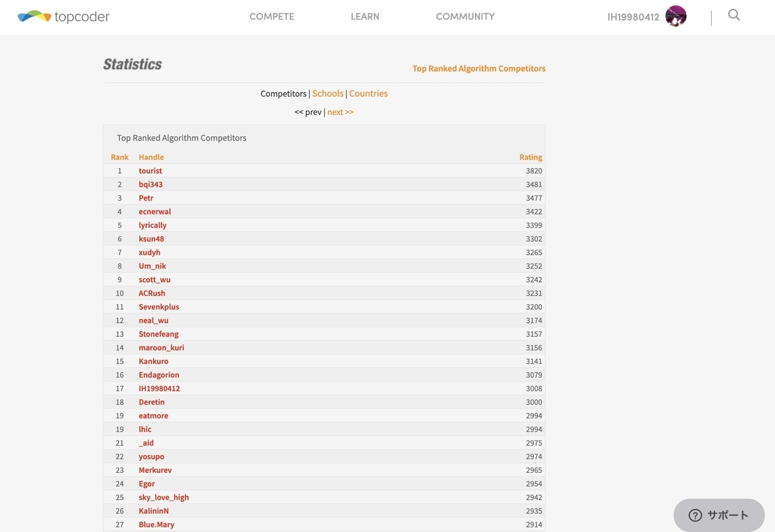Viewport: 775px width, 532px height.
Task: Open Petr's profile
Action: point(146,198)
